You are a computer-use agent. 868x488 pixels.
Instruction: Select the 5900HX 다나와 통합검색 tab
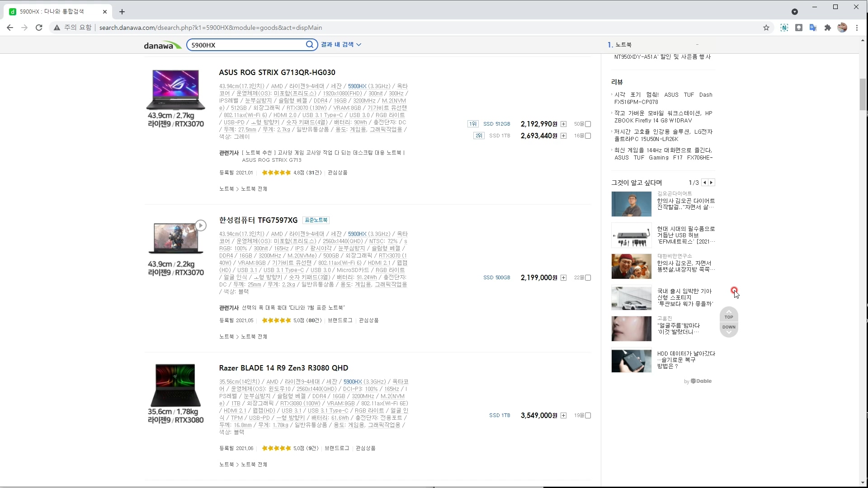pos(52,12)
